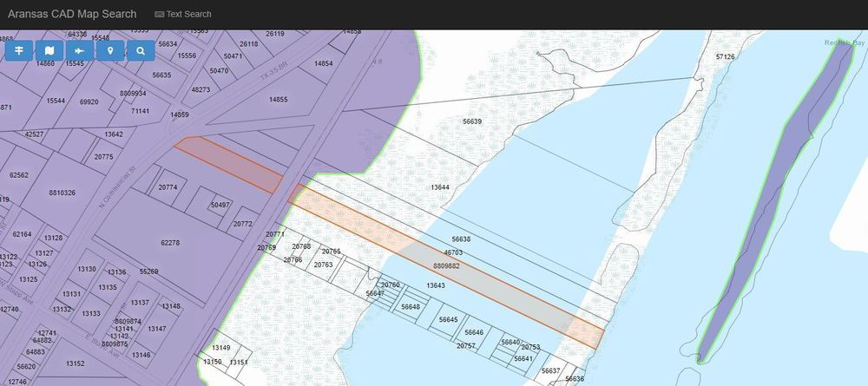Switch basemap using the folded map icon
The width and height of the screenshot is (868, 386).
pos(49,51)
